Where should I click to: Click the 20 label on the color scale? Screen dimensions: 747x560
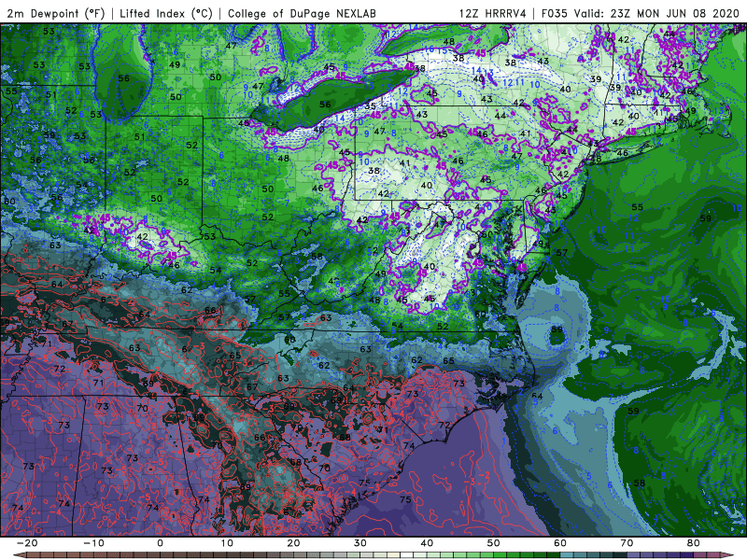pyautogui.click(x=293, y=543)
